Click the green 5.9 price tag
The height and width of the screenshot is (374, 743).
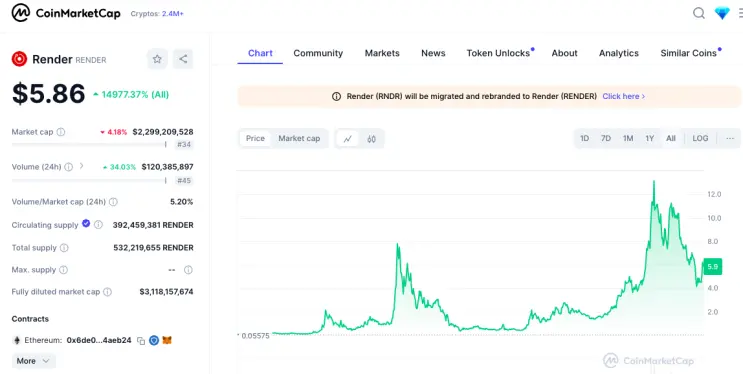click(713, 267)
